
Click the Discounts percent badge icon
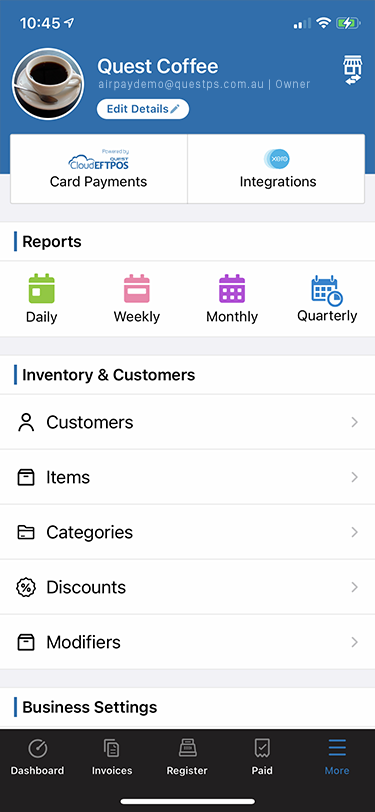26,587
